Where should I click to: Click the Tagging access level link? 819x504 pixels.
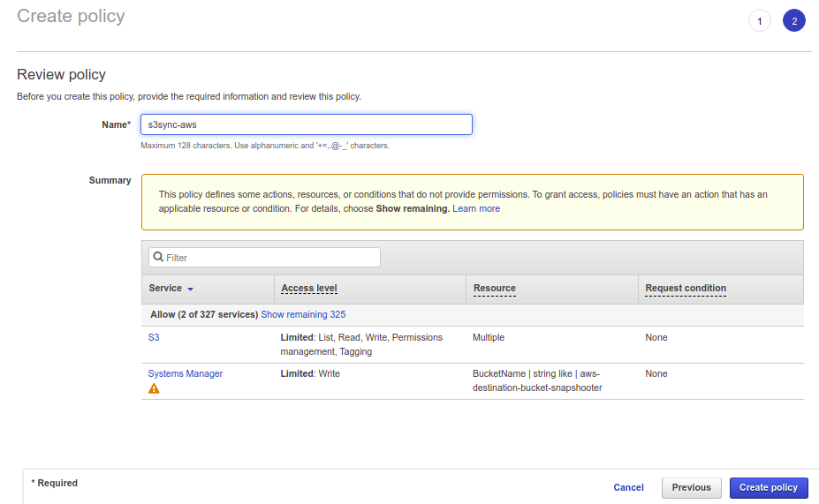point(356,351)
